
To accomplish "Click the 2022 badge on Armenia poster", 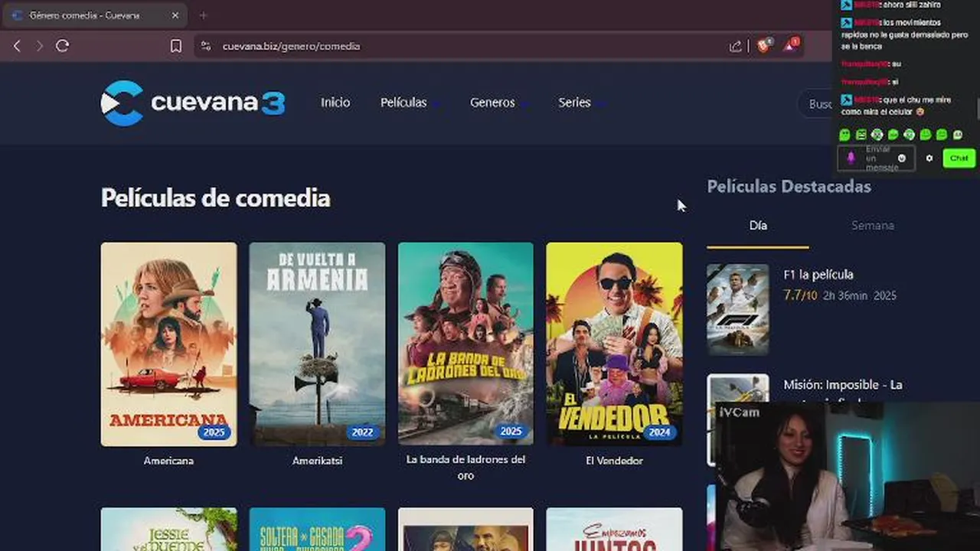I will click(363, 432).
